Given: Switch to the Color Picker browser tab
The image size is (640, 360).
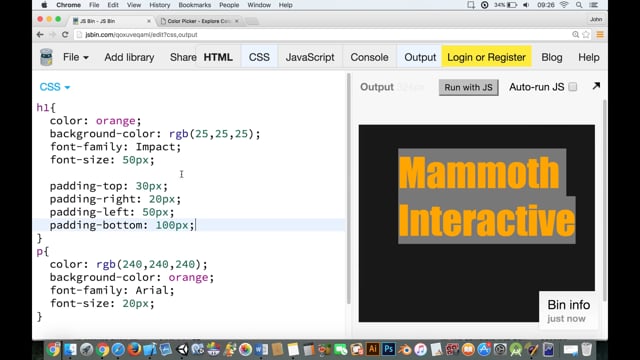Looking at the screenshot, I should [x=199, y=21].
